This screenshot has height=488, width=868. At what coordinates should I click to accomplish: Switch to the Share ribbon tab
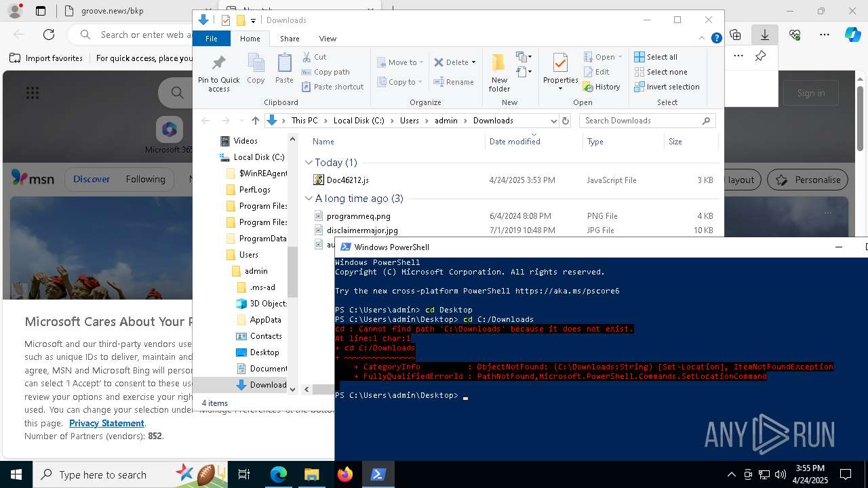[290, 39]
